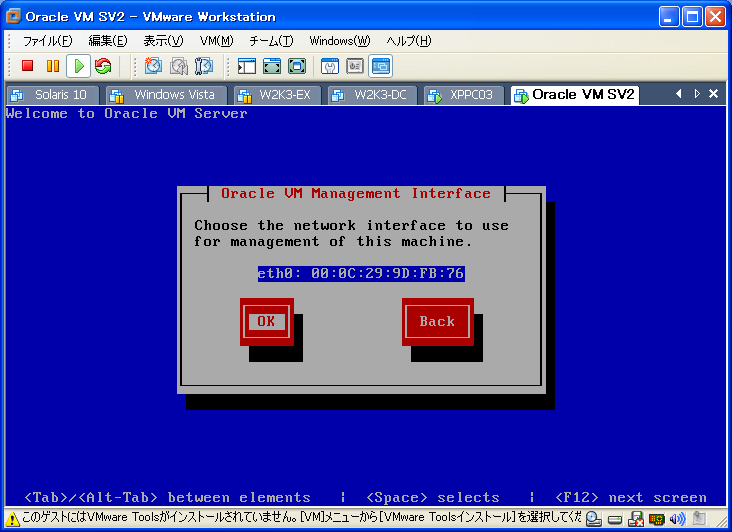732x532 pixels.
Task: Click the Back button in dialog
Action: (x=437, y=322)
